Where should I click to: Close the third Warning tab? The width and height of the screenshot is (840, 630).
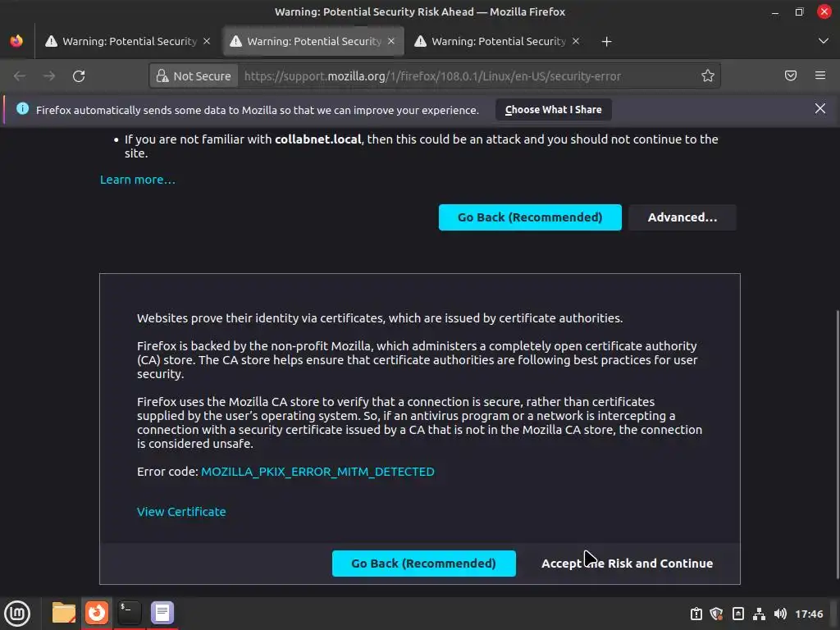click(x=576, y=41)
